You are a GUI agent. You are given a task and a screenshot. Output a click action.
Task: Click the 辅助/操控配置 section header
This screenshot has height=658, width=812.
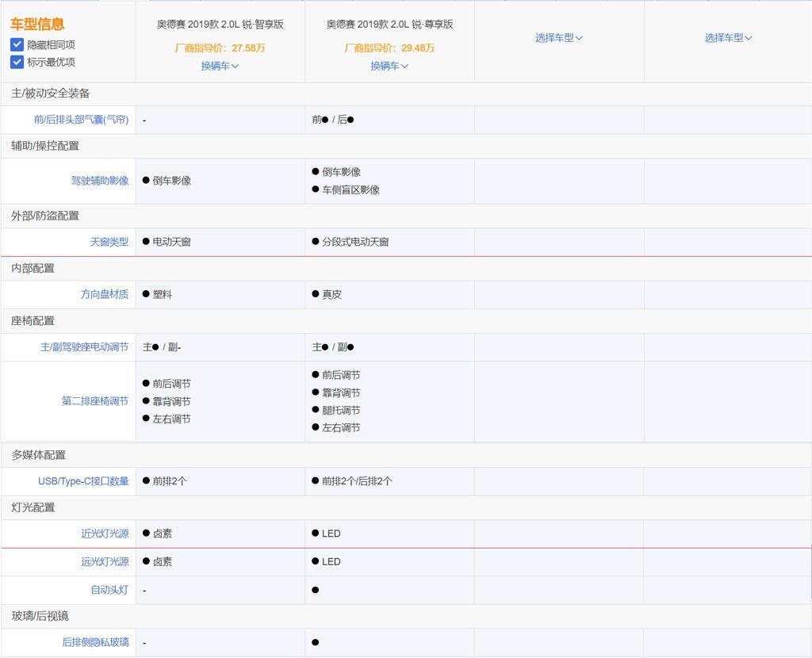45,146
